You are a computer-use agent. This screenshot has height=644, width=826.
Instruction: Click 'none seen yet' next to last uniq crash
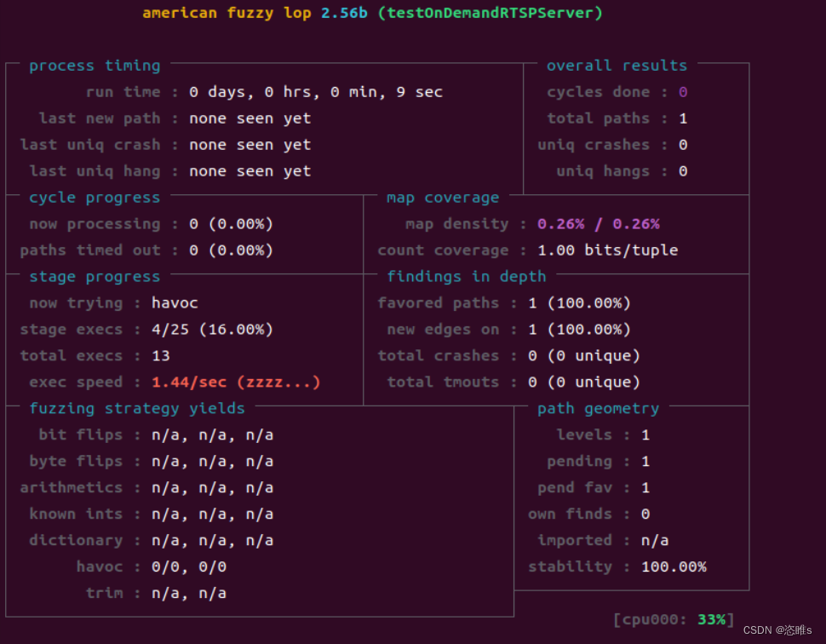tap(250, 145)
